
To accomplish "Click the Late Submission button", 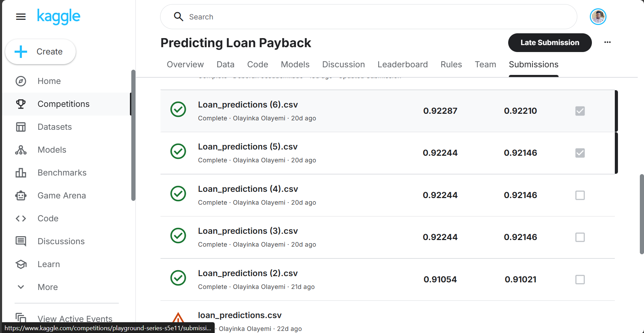I will [550, 42].
